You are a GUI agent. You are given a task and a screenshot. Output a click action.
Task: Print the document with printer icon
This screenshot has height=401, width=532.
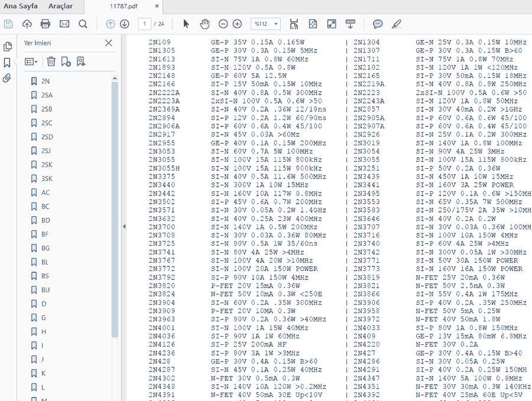45,24
